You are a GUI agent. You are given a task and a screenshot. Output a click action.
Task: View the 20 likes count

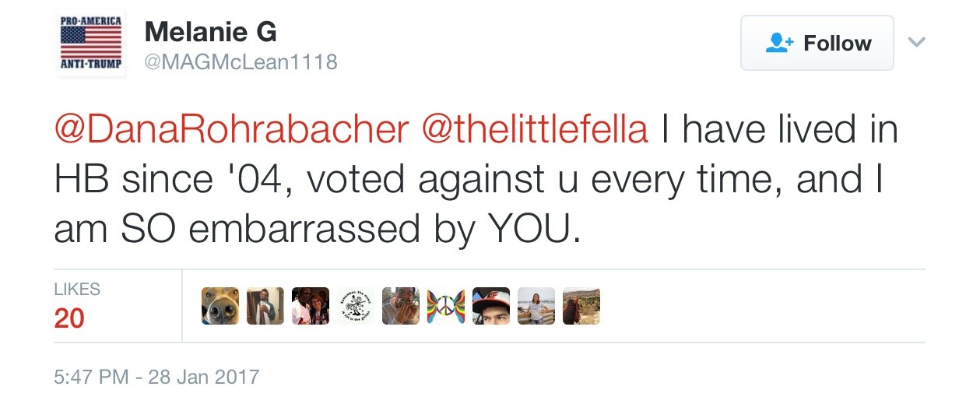pos(69,318)
